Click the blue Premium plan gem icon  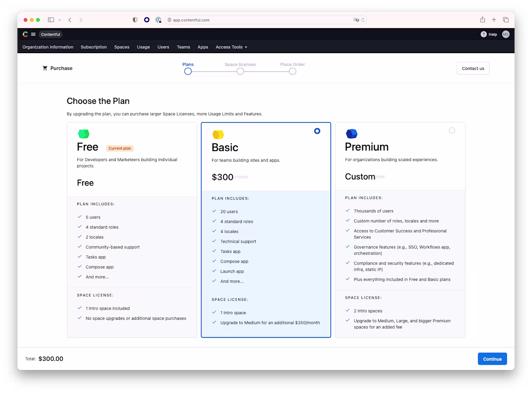pos(351,133)
